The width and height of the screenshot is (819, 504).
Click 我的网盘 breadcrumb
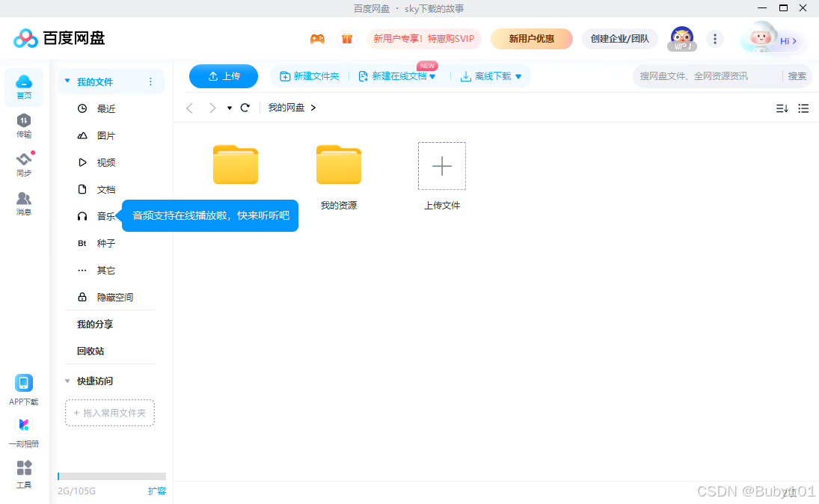pyautogui.click(x=286, y=108)
